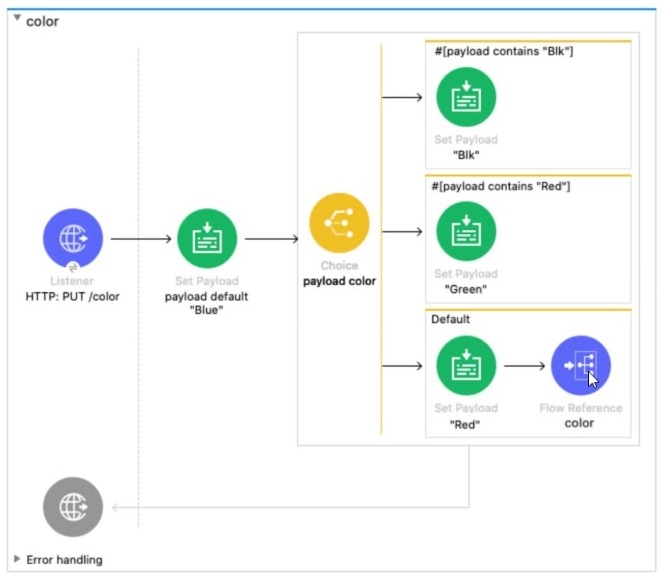Select the Set Payload "Green" icon
This screenshot has width=662, height=577.
(x=466, y=231)
